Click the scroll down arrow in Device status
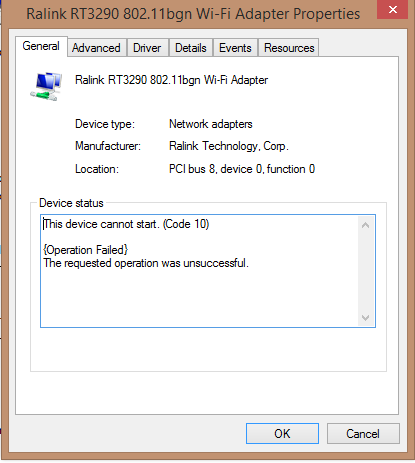415x463 pixels. tap(365, 317)
